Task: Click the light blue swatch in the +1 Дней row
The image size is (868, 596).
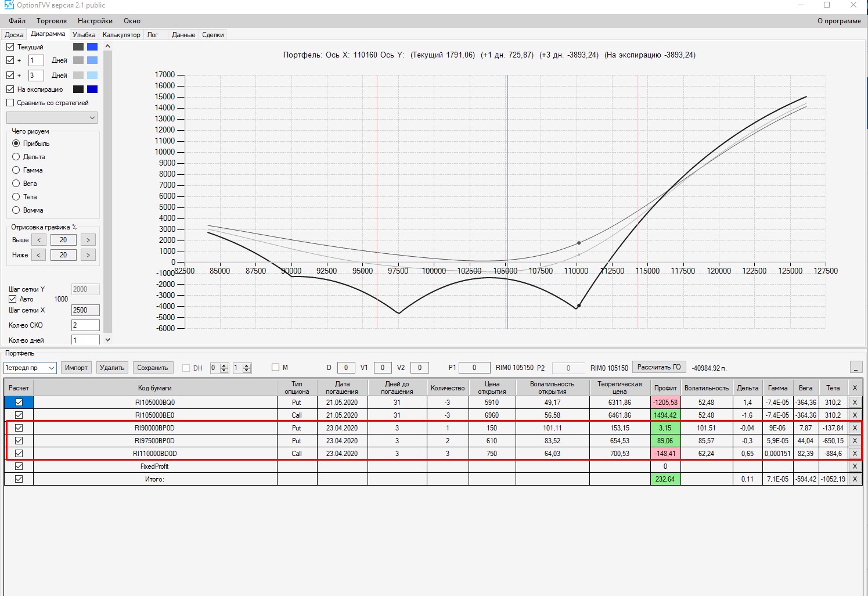Action: pos(92,60)
